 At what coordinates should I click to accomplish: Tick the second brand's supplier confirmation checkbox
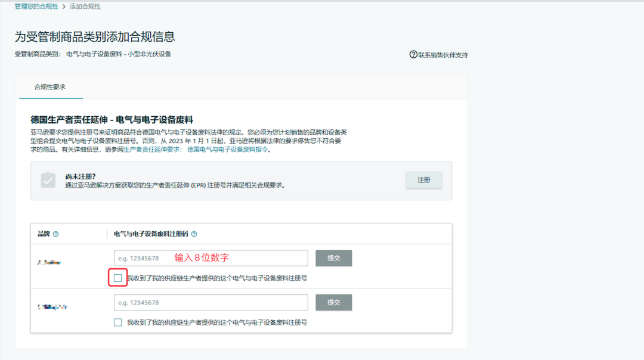click(118, 322)
